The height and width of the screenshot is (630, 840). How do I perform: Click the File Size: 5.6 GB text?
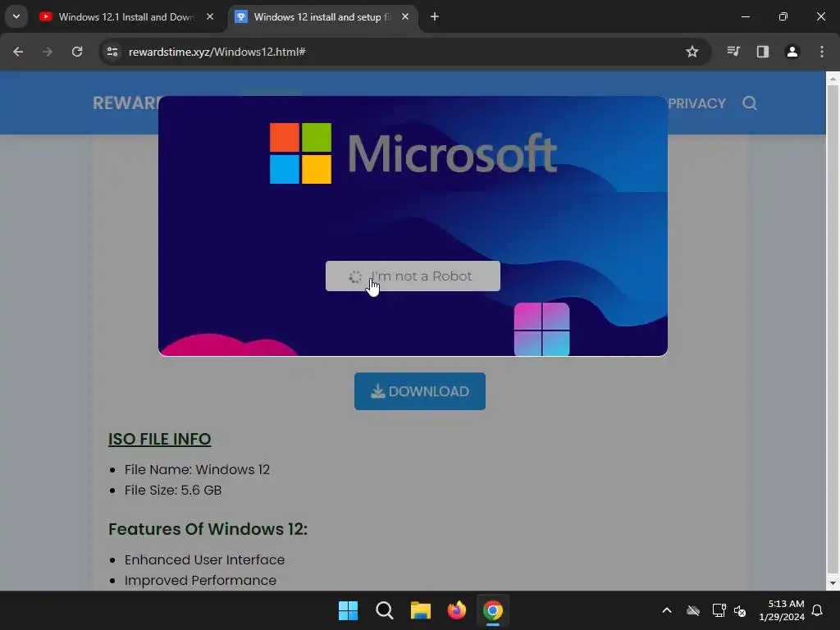click(x=173, y=491)
